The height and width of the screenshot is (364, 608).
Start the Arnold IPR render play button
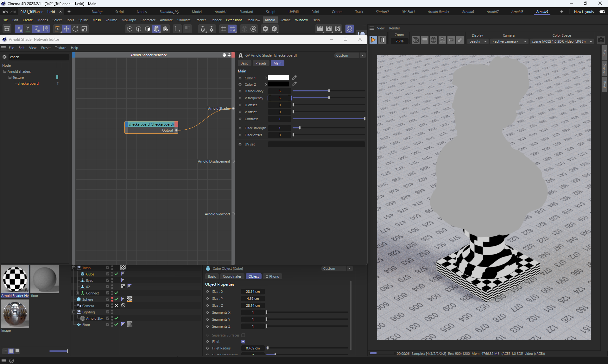point(373,40)
